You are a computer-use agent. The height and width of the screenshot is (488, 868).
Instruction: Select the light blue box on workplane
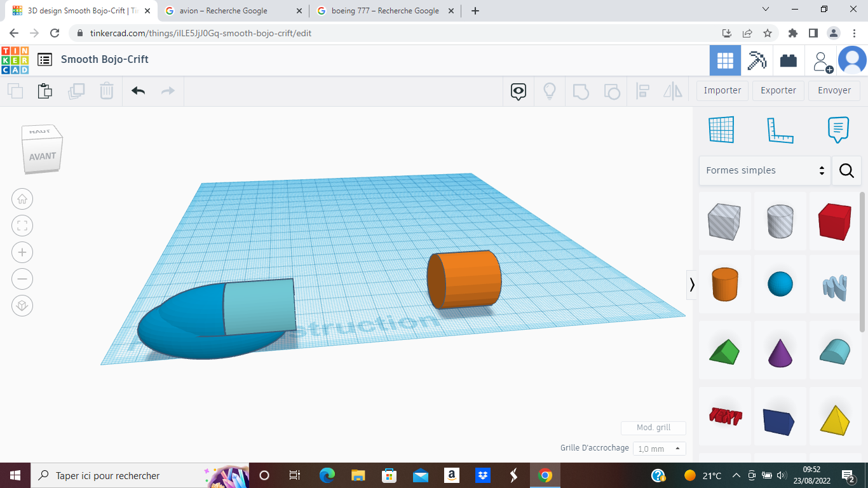[259, 307]
